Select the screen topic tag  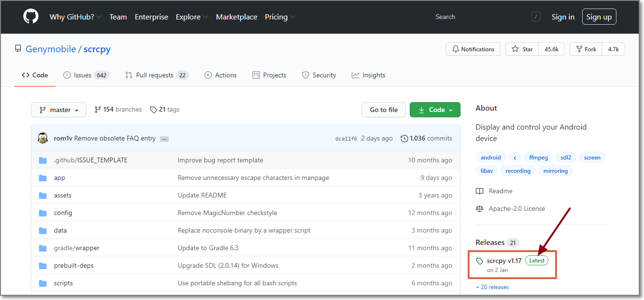(592, 158)
